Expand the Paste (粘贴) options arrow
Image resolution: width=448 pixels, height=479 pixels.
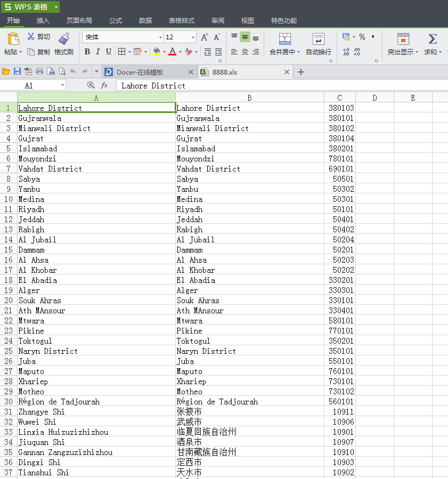pyautogui.click(x=20, y=52)
